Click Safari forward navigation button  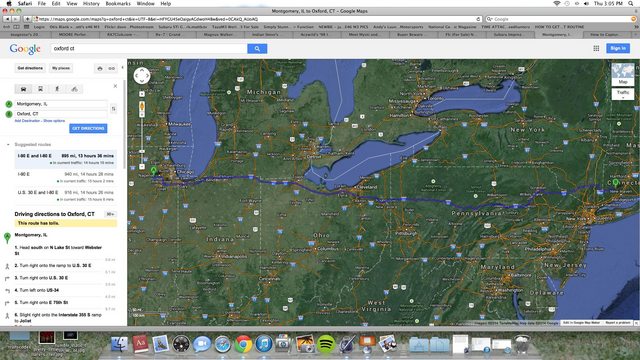coord(16,19)
